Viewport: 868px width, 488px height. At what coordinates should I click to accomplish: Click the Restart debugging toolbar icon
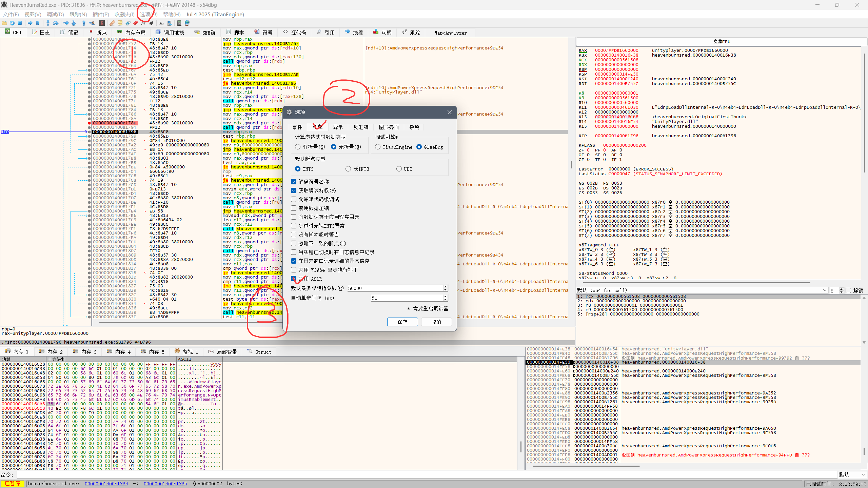[x=12, y=23]
